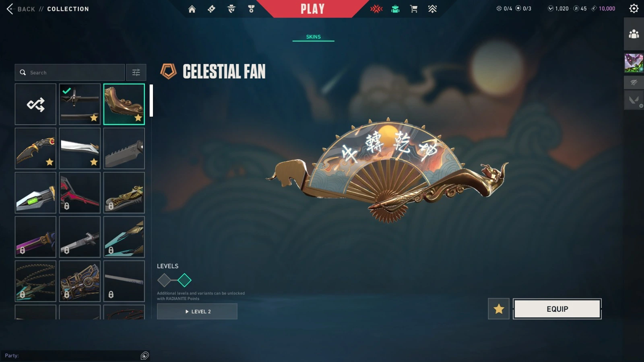
Task: Play the Level 2 preview video
Action: pyautogui.click(x=197, y=311)
